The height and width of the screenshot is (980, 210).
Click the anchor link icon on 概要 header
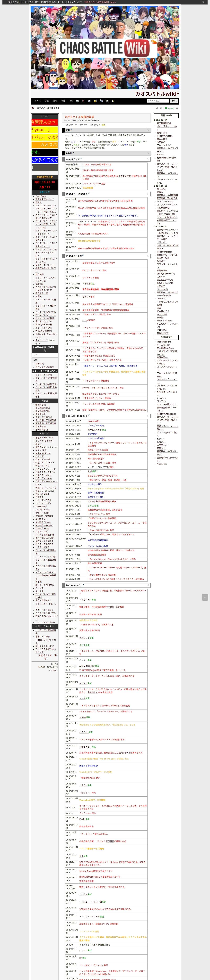(148, 130)
